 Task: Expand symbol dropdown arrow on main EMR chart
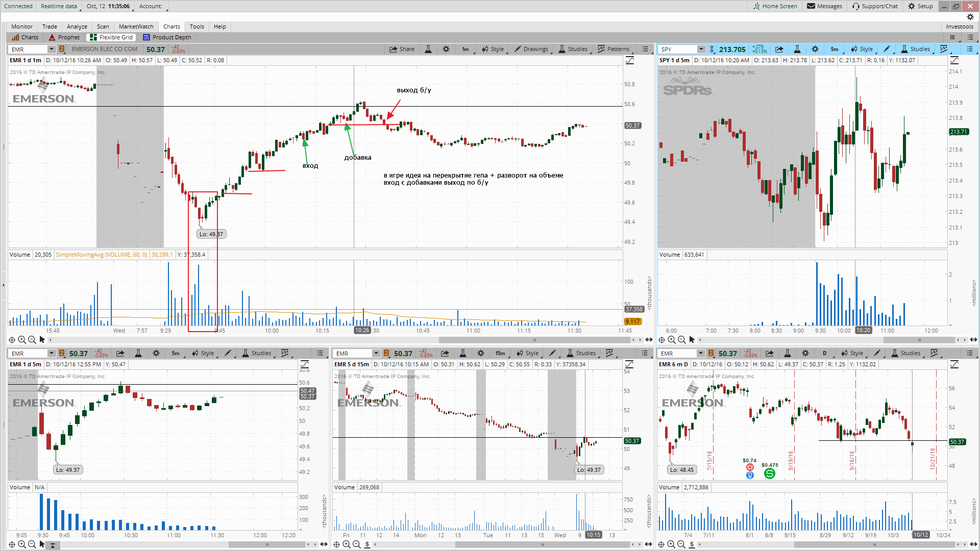(52, 49)
